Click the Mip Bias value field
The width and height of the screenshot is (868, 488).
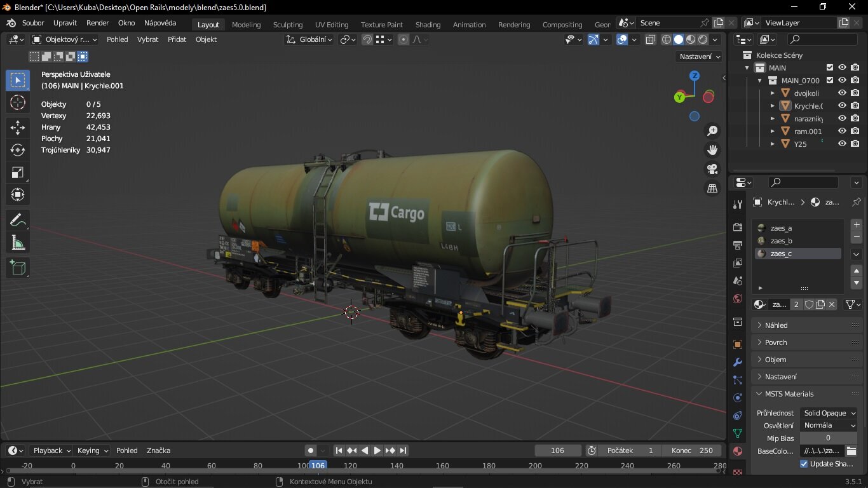[828, 438]
